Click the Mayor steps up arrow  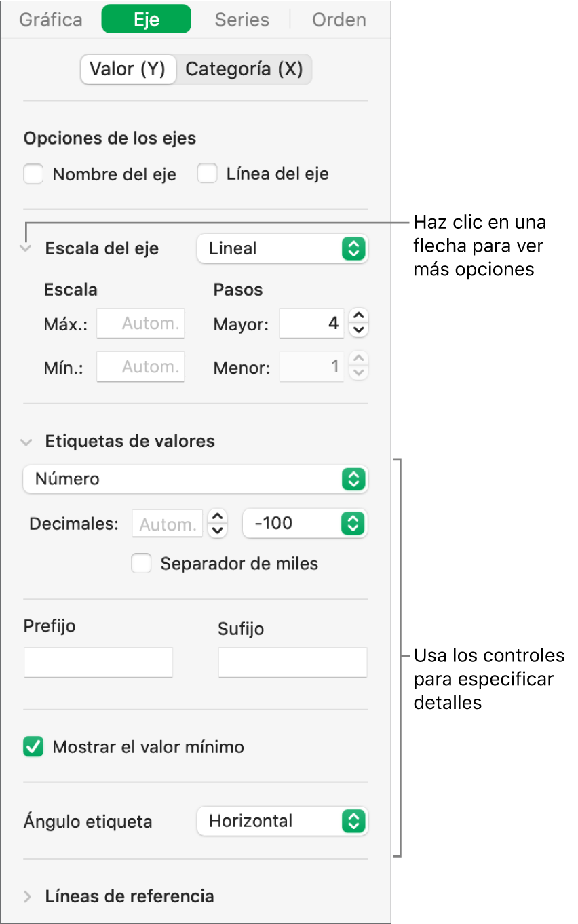360,316
